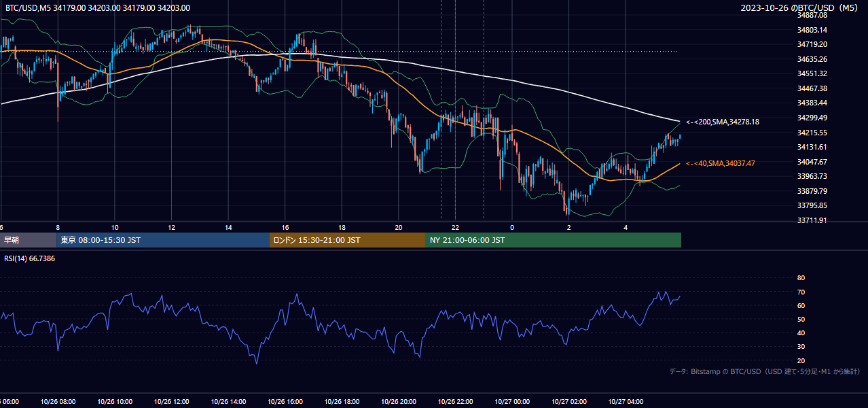Click time label 10/27 04:00
Screen dimensions: 868x408
point(626,402)
